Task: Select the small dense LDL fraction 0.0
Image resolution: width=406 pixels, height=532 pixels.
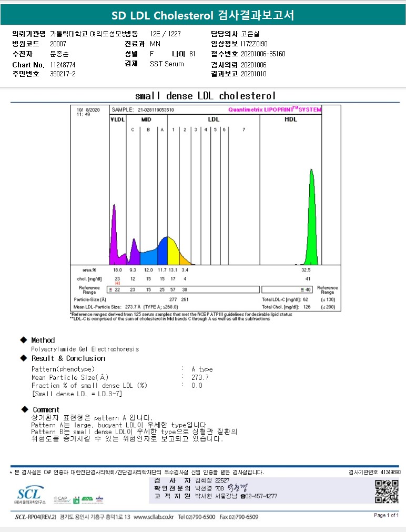Action: [x=197, y=385]
